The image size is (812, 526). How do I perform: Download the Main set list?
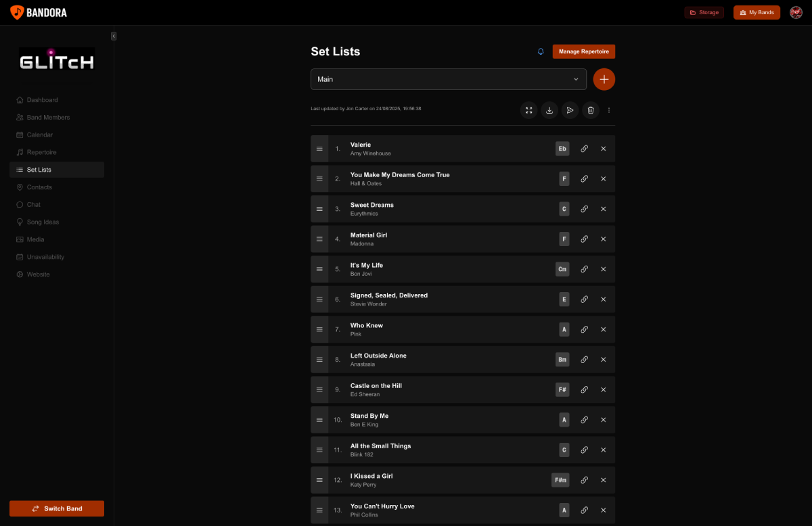[x=549, y=110]
